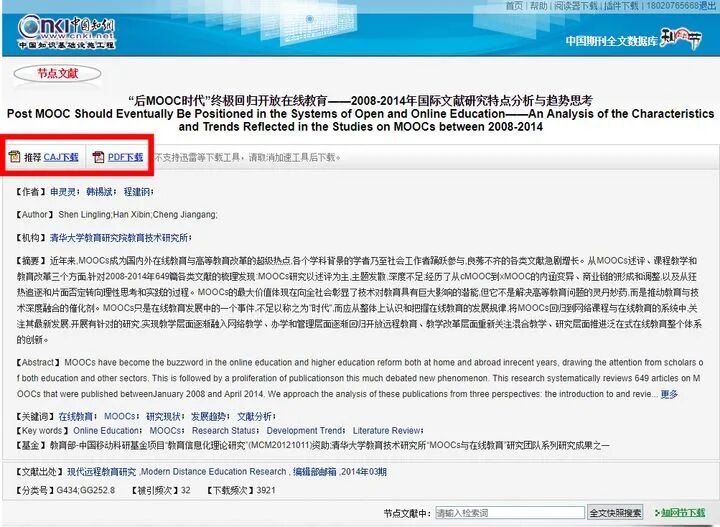Open the 首页 link in top bar
The height and width of the screenshot is (527, 720).
coord(514,6)
